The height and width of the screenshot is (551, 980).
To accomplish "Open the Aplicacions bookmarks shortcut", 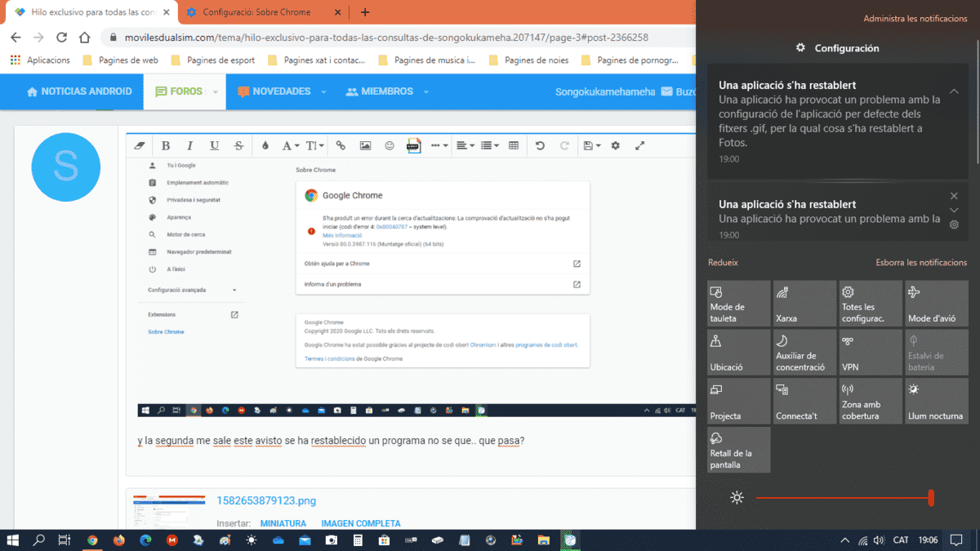I will tap(40, 60).
